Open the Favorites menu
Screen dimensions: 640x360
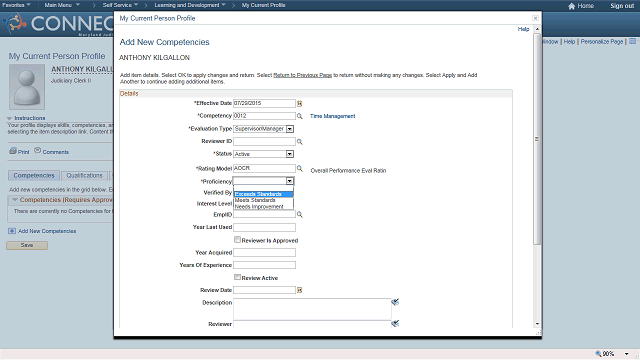pyautogui.click(x=16, y=5)
